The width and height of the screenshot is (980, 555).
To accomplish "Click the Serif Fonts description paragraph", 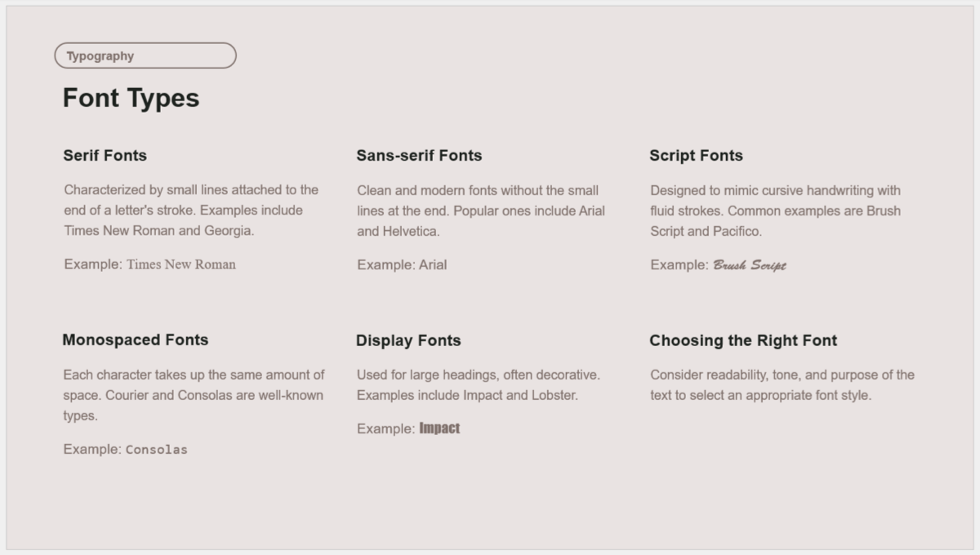I will click(192, 211).
